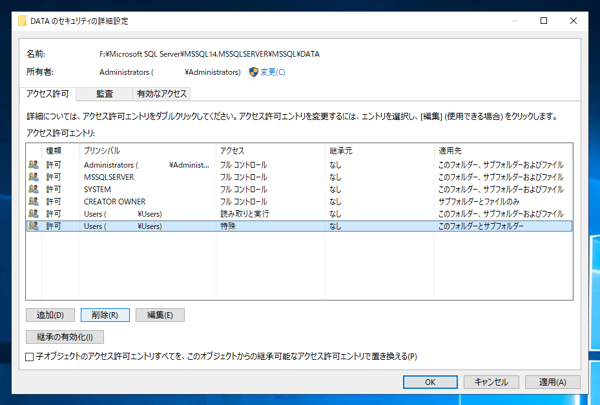Screen dimensions: 600x405
Task: Select the Users entry with 特殊 access
Action: (x=300, y=226)
